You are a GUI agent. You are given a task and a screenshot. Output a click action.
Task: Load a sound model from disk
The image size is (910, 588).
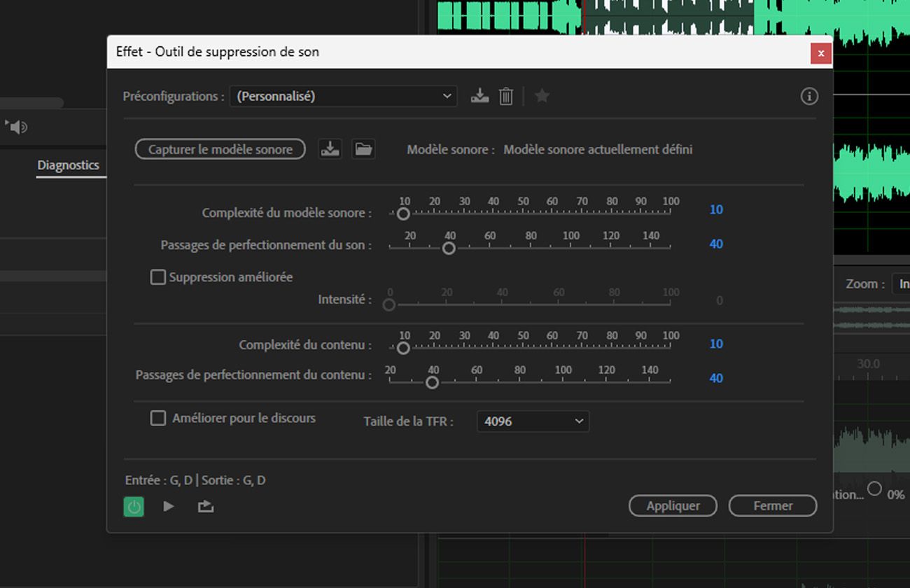(363, 148)
